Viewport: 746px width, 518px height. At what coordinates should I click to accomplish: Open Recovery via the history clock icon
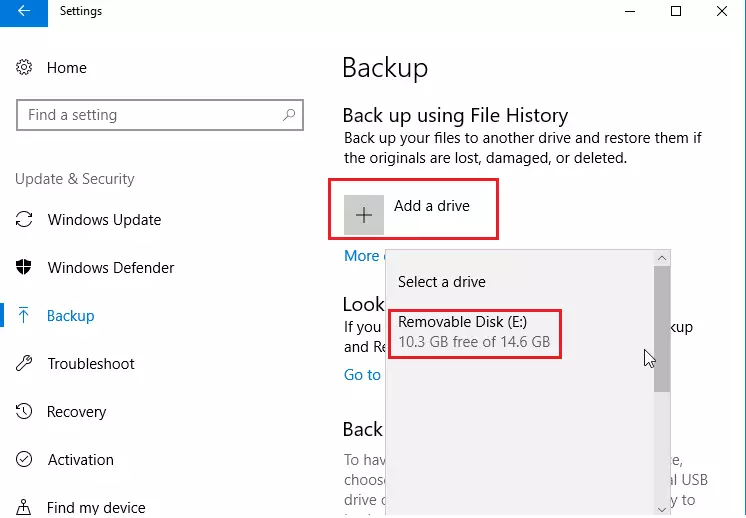click(x=24, y=411)
